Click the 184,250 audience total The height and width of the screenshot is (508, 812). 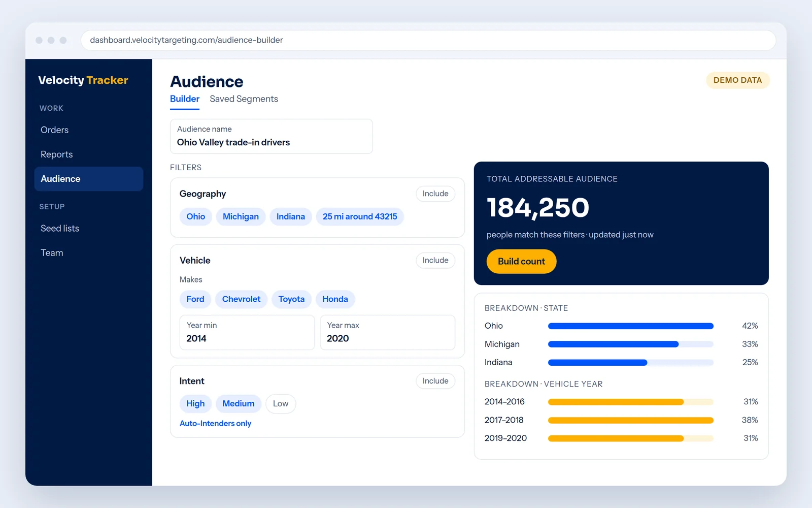coord(538,208)
